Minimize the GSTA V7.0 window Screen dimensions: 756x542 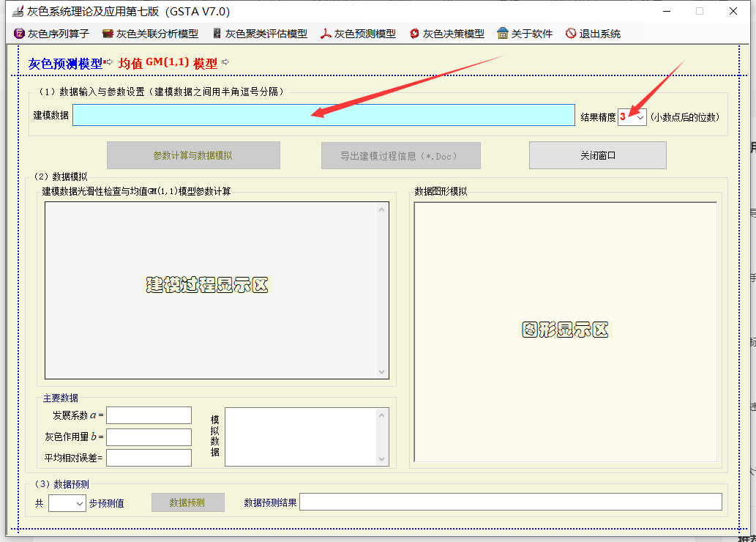click(x=667, y=11)
